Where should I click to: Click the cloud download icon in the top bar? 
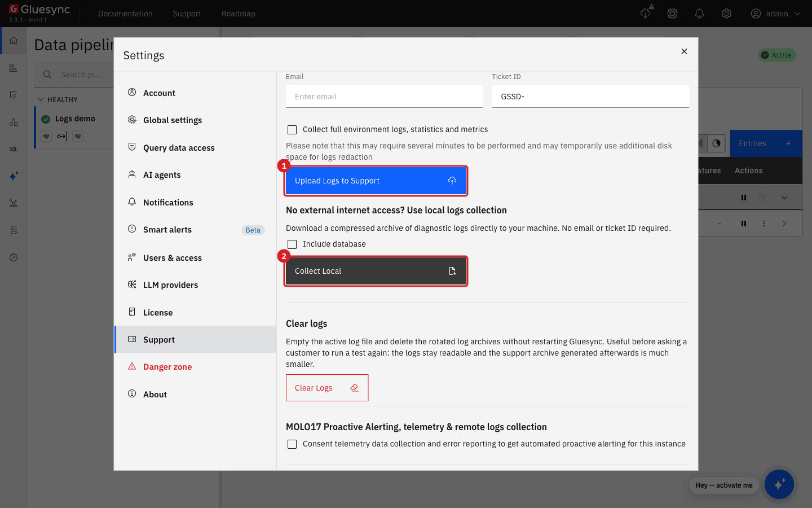click(x=646, y=14)
